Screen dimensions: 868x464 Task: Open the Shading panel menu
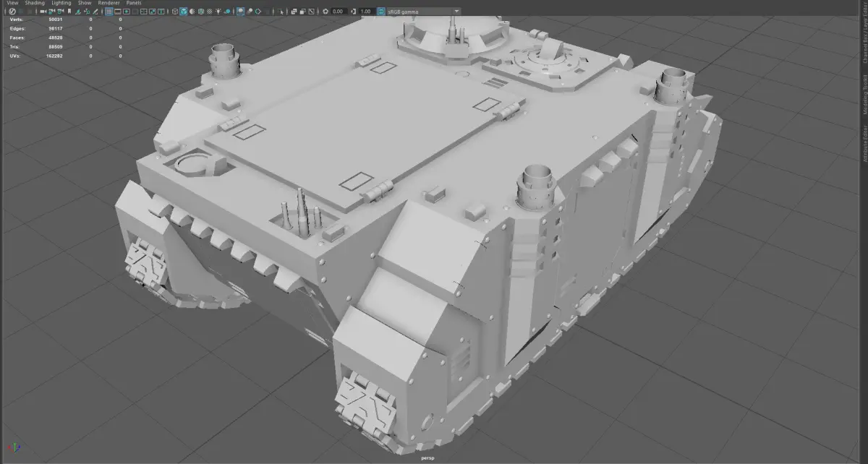(35, 3)
